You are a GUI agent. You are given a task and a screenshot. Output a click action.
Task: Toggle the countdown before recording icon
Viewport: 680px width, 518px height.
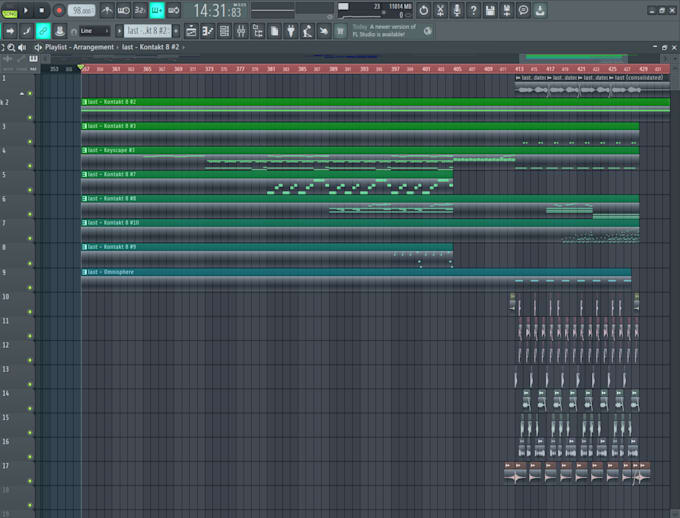point(140,10)
